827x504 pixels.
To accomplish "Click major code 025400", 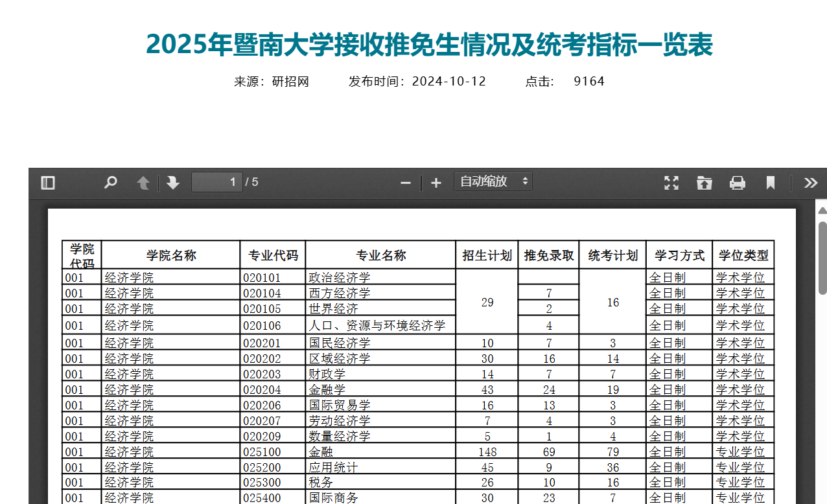I will click(262, 498).
